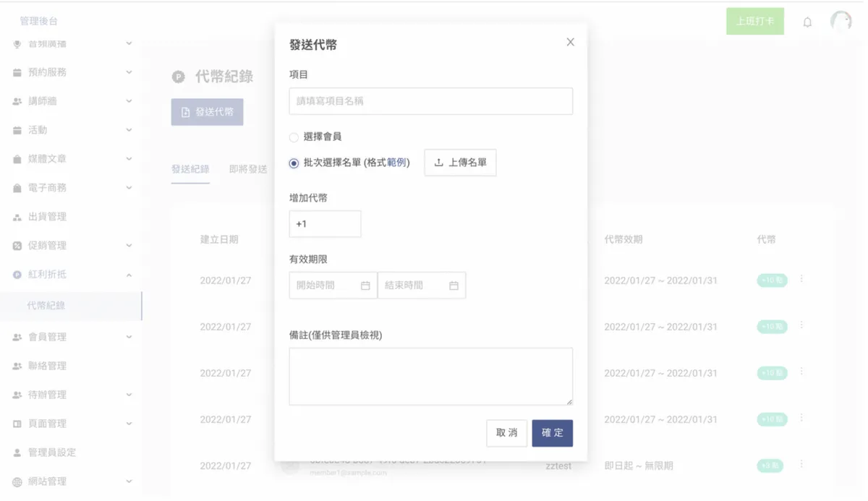Click the 促銷管理 sidebar icon
The image size is (868, 501).
(x=17, y=246)
